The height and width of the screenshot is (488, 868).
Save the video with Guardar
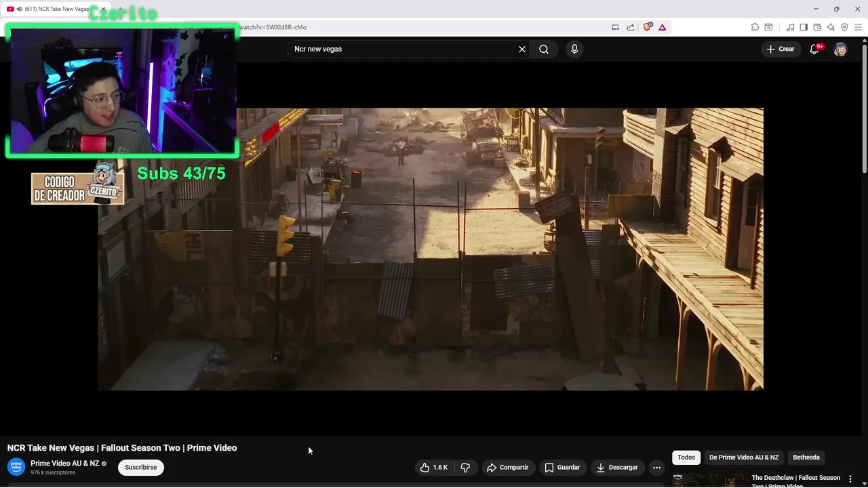pos(562,467)
